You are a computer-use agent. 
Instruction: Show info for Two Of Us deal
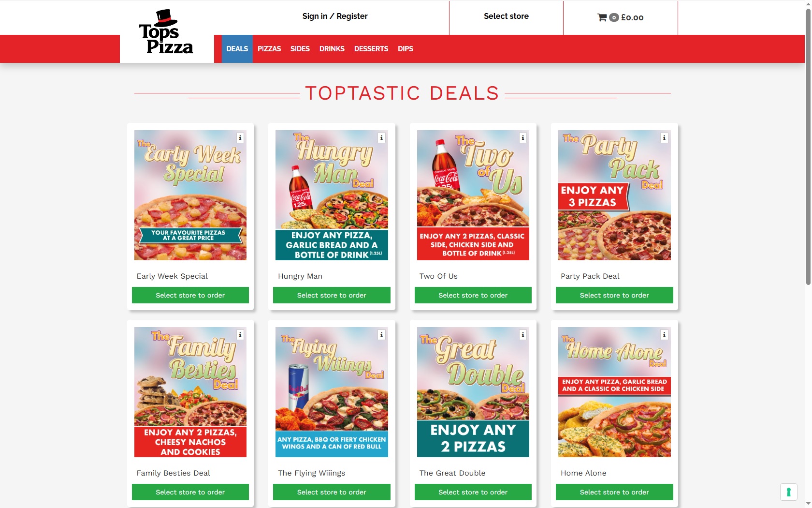522,138
